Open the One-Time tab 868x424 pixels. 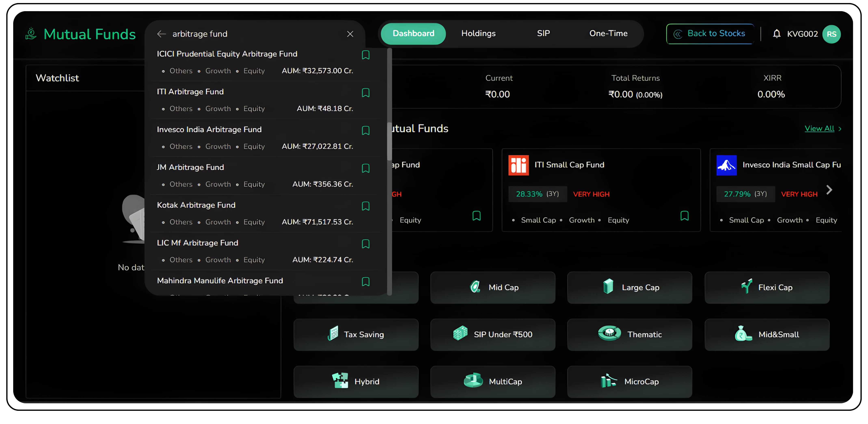(x=608, y=34)
